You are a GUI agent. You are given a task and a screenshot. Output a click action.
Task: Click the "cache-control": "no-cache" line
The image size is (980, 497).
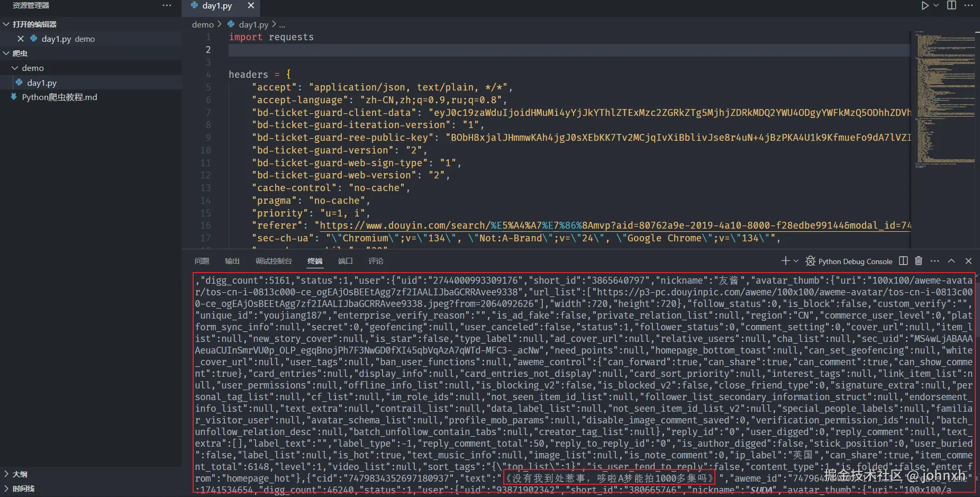click(331, 188)
